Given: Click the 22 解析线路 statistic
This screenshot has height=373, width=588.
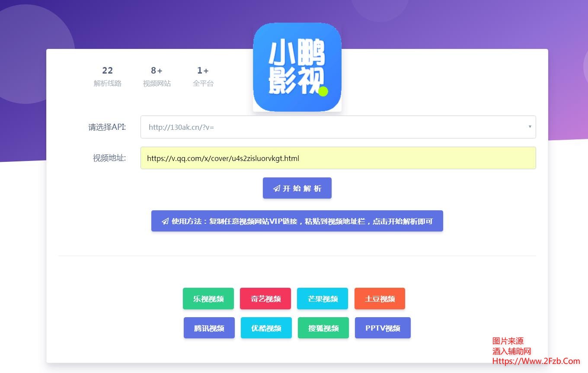Looking at the screenshot, I should point(107,76).
